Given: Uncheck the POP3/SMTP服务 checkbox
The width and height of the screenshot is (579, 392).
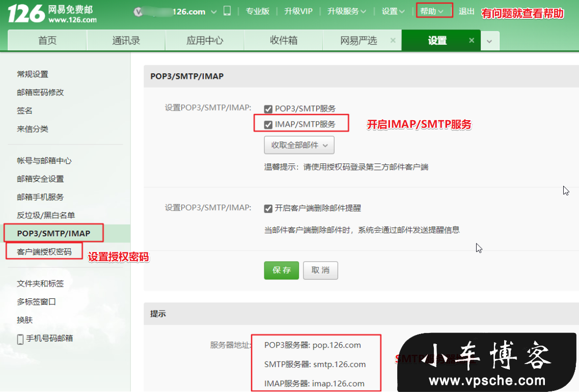Looking at the screenshot, I should (268, 108).
